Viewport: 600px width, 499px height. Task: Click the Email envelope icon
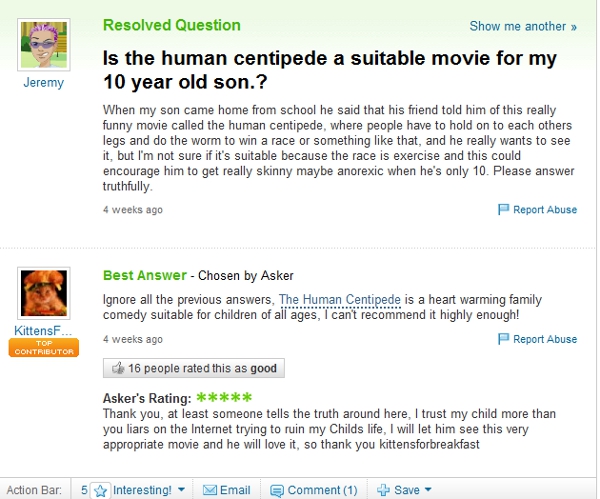(x=210, y=490)
